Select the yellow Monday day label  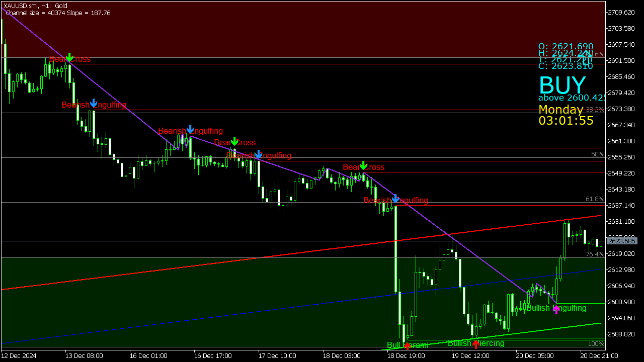tap(560, 109)
